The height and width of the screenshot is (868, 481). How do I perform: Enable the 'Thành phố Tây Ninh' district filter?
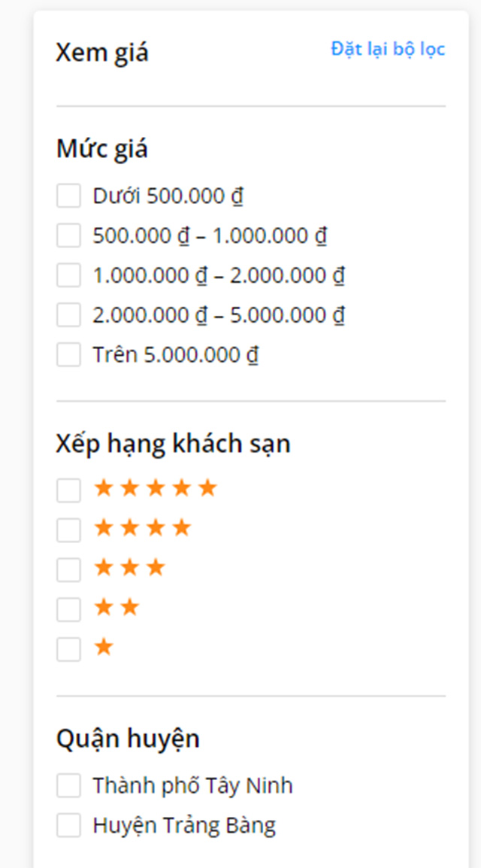(68, 785)
